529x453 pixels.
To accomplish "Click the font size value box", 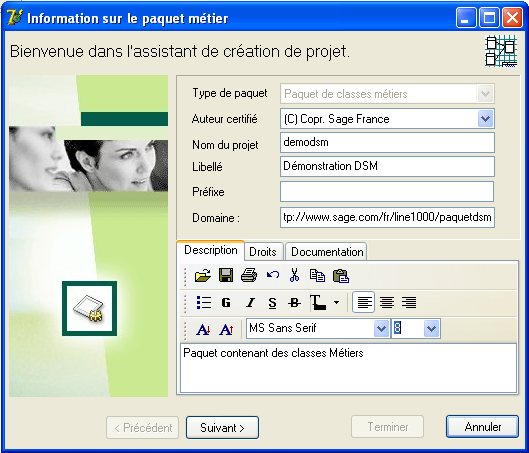I will pyautogui.click(x=408, y=329).
